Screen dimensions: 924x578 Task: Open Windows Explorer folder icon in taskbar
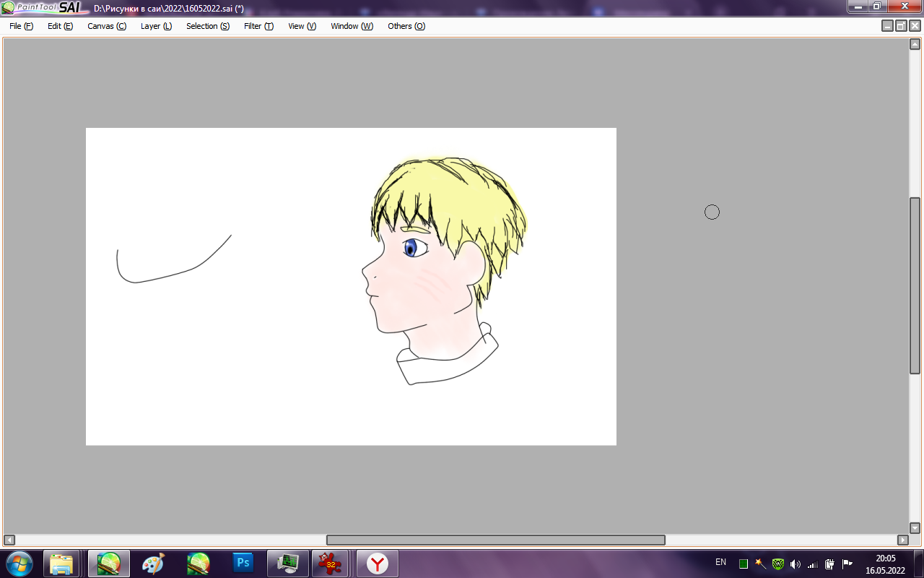[61, 563]
